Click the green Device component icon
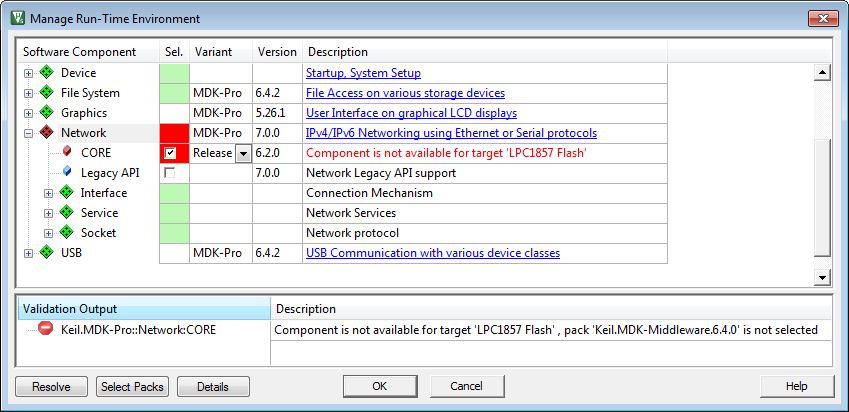Image resolution: width=849 pixels, height=412 pixels. (47, 73)
